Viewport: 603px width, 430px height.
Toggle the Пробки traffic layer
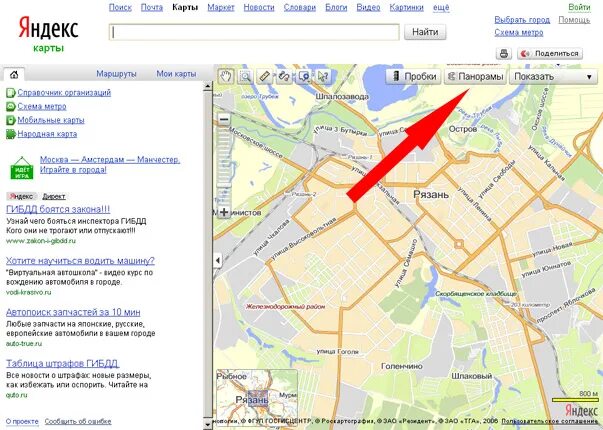413,77
